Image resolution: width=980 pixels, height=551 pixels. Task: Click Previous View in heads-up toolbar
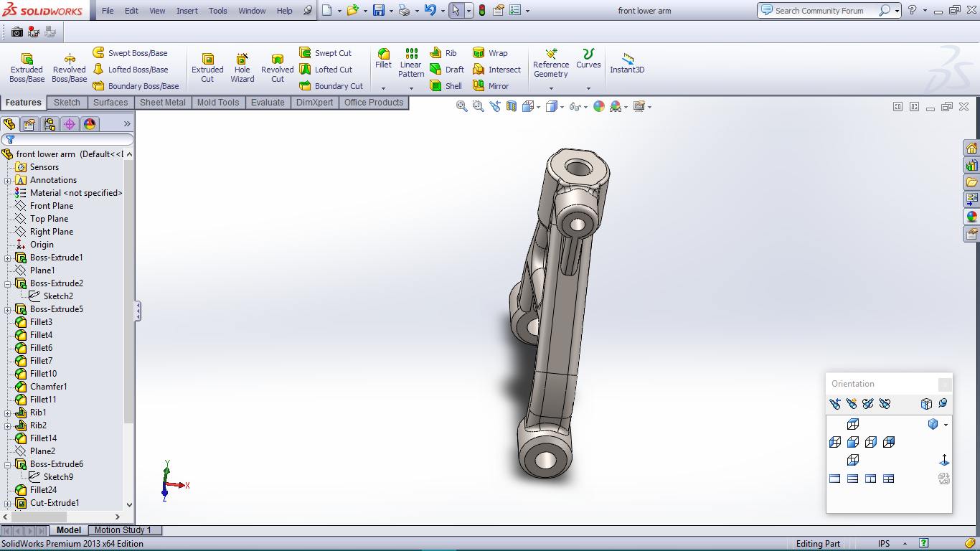[x=495, y=106]
